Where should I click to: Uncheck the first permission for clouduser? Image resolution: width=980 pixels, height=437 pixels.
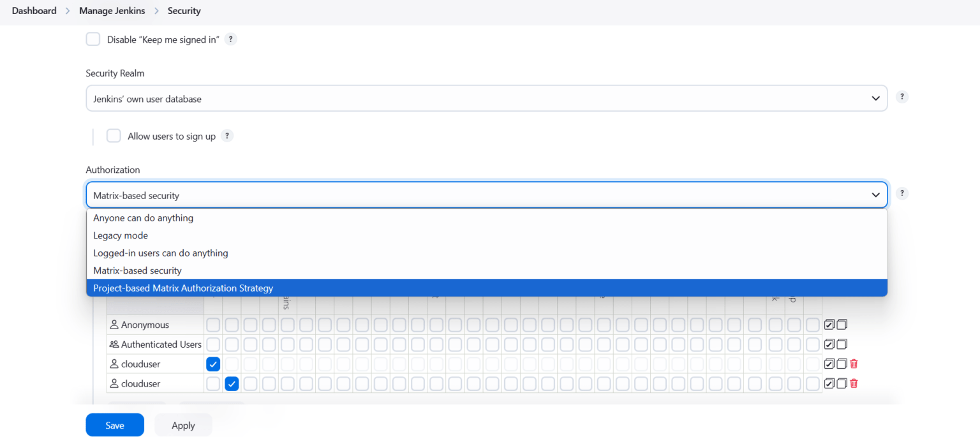click(x=213, y=364)
